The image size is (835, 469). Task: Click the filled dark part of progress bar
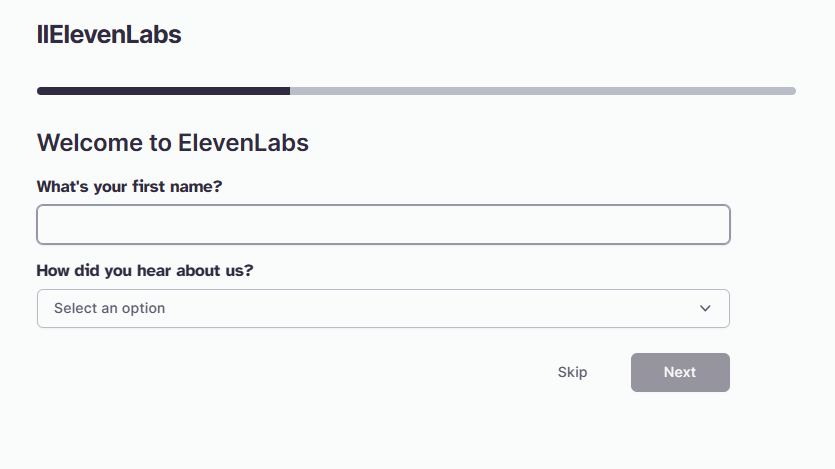pyautogui.click(x=163, y=91)
